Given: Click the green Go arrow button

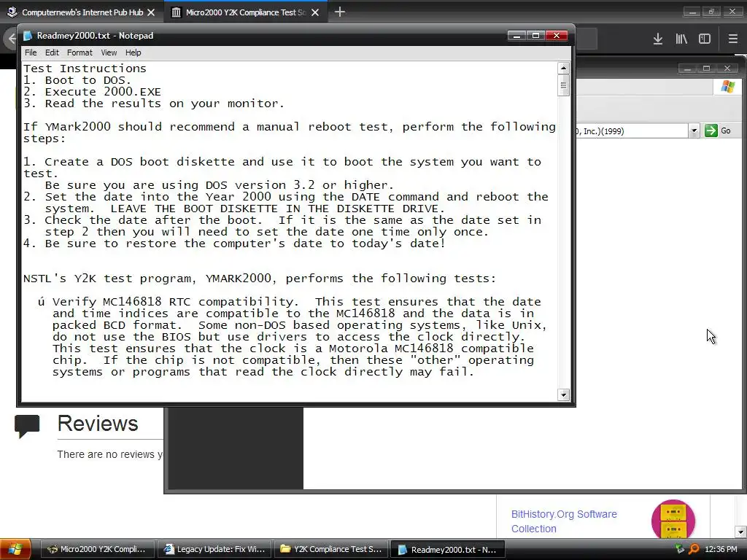Looking at the screenshot, I should pyautogui.click(x=711, y=131).
